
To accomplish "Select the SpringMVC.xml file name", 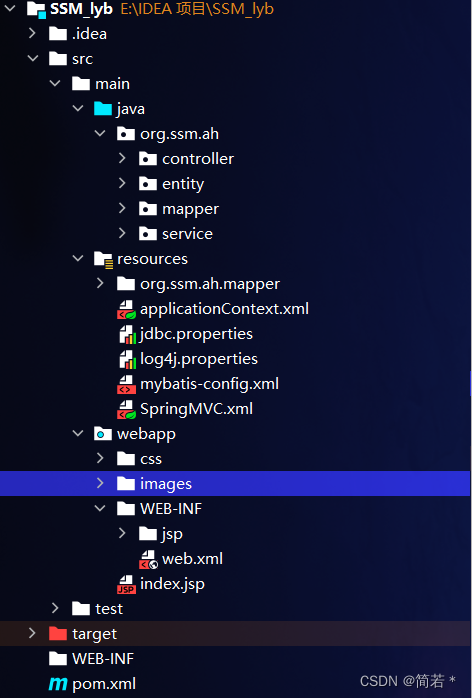I will [196, 409].
